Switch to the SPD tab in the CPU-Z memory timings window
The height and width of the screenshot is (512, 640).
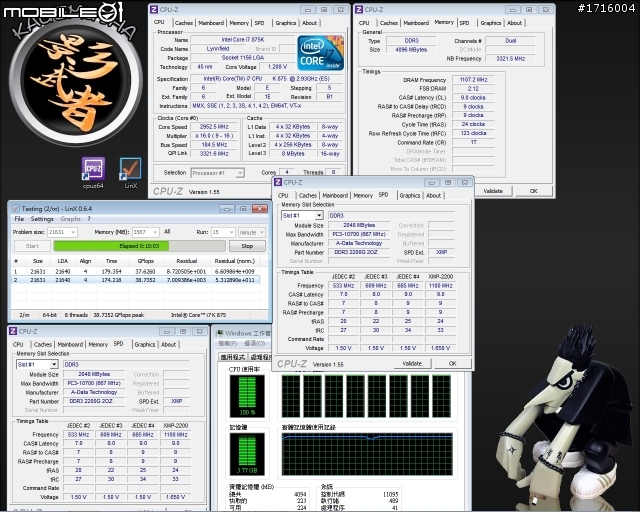(464, 23)
